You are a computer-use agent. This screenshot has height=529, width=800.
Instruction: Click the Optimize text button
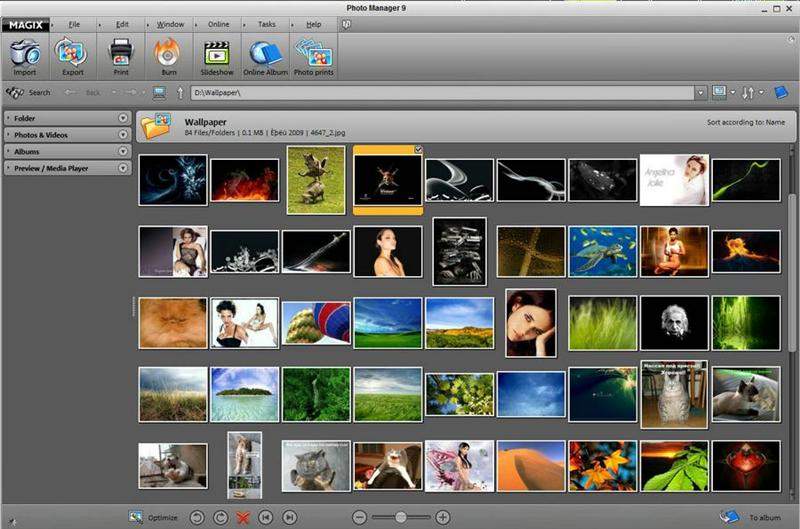coord(163,517)
